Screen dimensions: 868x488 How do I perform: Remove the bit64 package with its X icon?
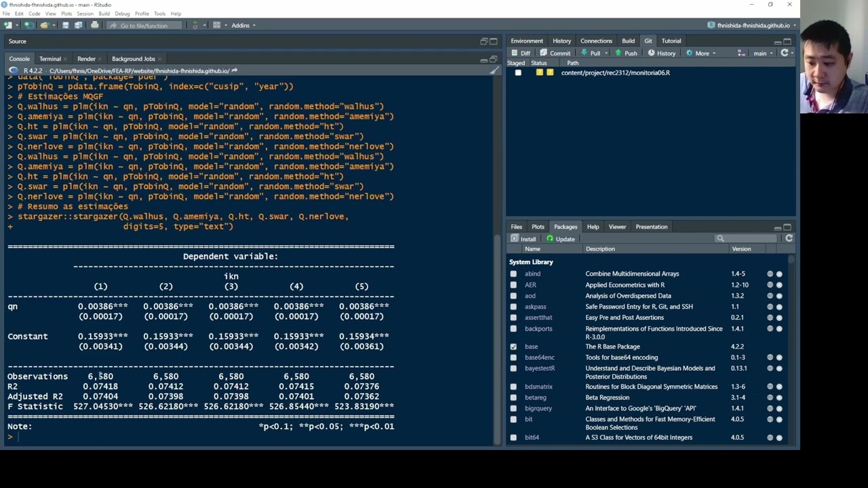[779, 437]
